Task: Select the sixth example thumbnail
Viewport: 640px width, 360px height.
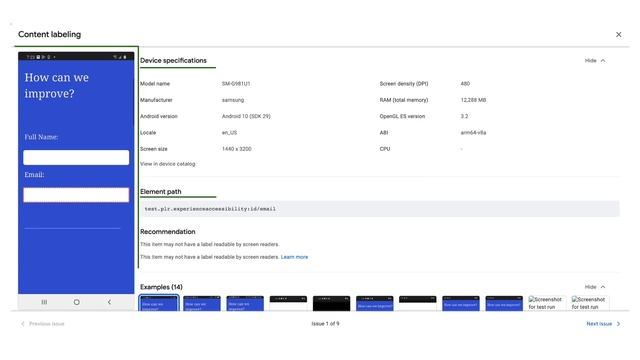Action: click(x=375, y=303)
